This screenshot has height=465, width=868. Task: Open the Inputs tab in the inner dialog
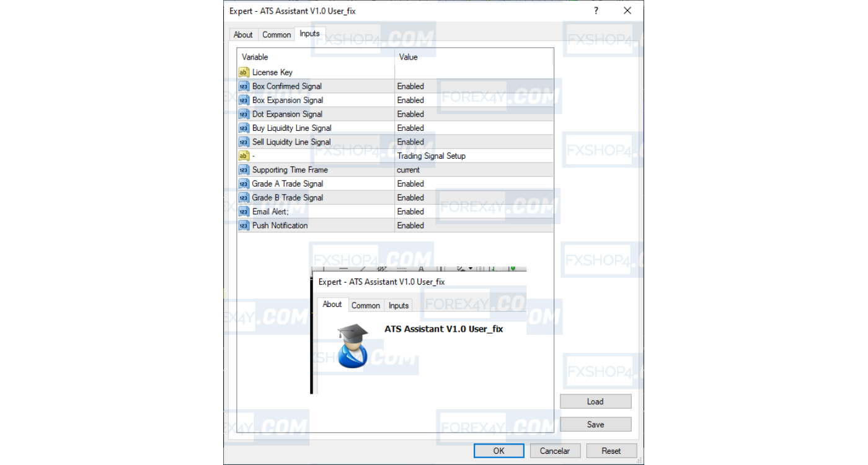click(x=399, y=305)
